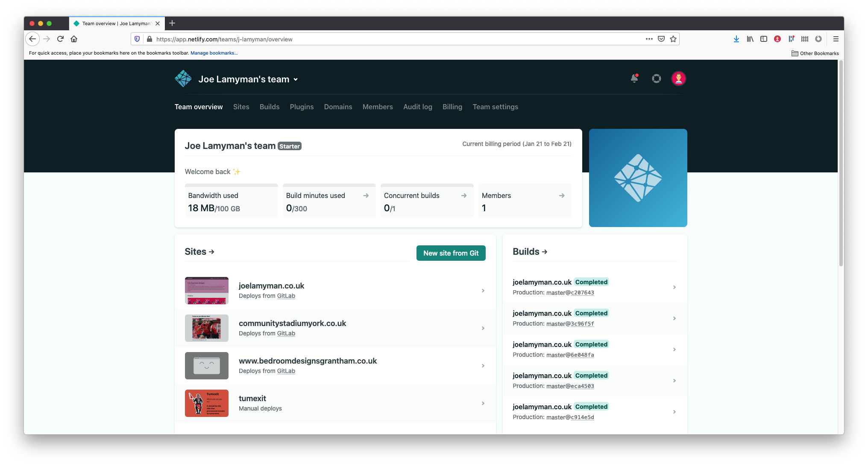The image size is (868, 466).
Task: Expand joelamyman.co.uk site row chevron
Action: click(483, 291)
